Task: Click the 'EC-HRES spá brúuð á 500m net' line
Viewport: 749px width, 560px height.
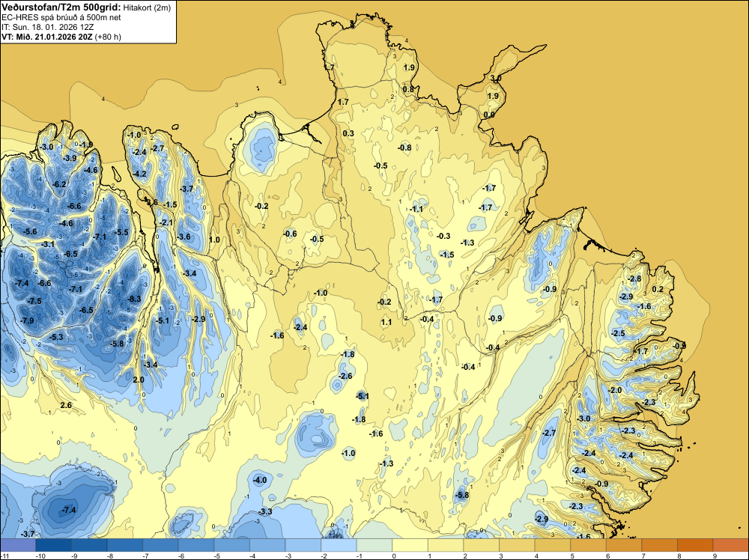Action: 61,17
